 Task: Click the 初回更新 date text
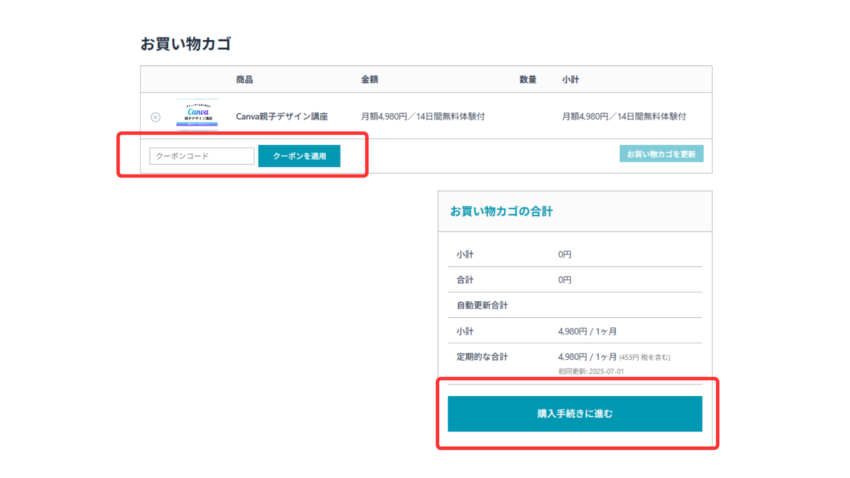pos(594,371)
